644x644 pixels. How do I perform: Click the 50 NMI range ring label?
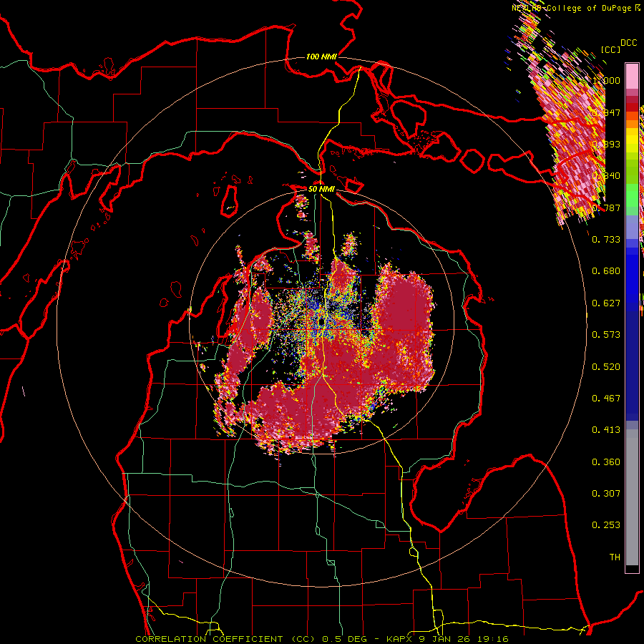321,189
